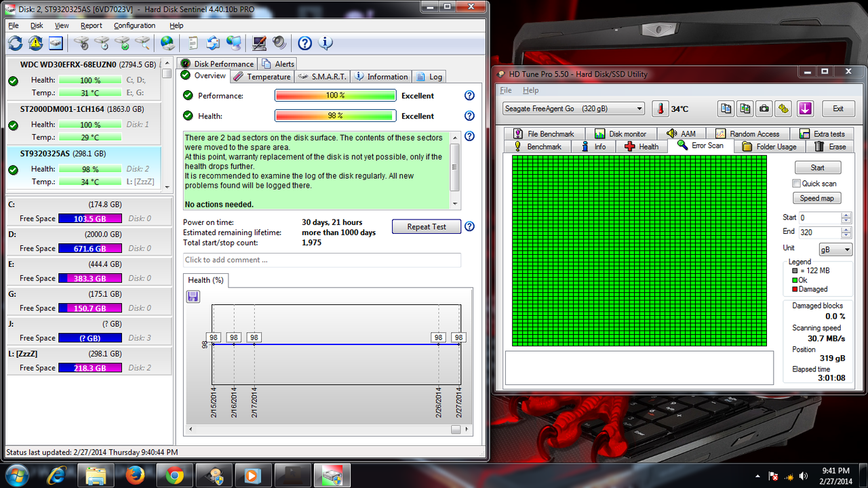Click the copy screenshot icon in HD Tune
This screenshot has width=868, height=488.
[x=745, y=108]
